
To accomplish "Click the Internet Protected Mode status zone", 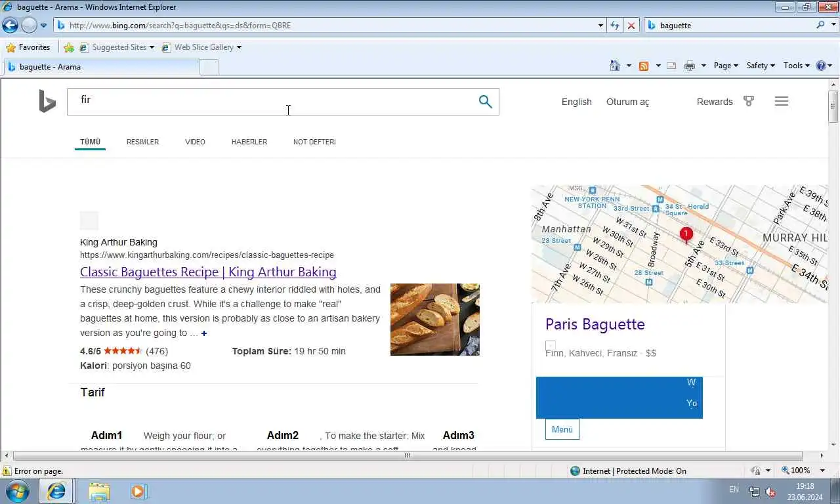I will 628,471.
